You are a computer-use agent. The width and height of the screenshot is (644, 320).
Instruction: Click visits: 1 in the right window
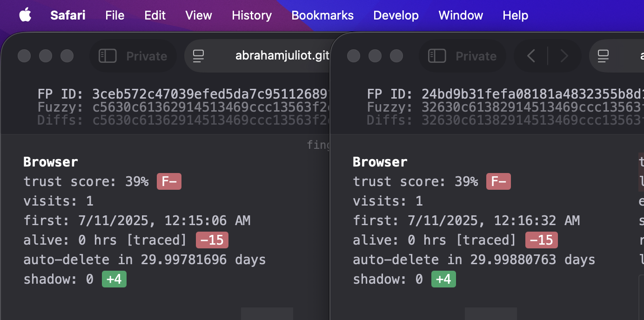[x=388, y=201]
